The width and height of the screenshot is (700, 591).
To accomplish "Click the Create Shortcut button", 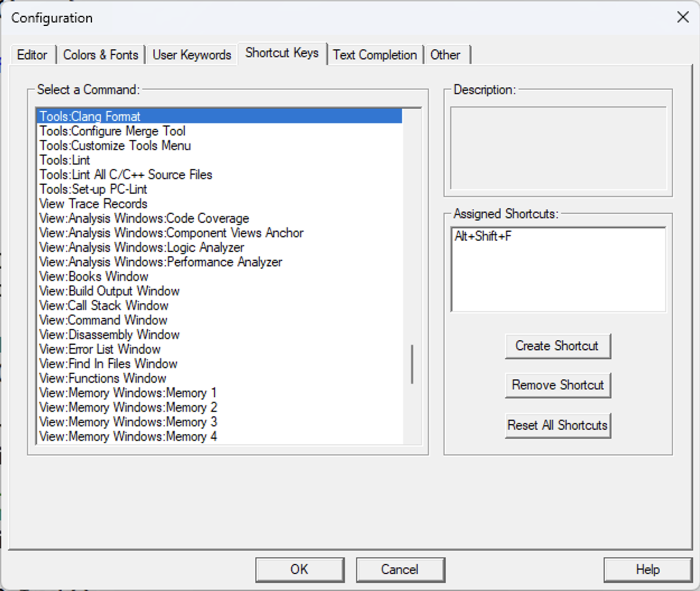I will 557,346.
